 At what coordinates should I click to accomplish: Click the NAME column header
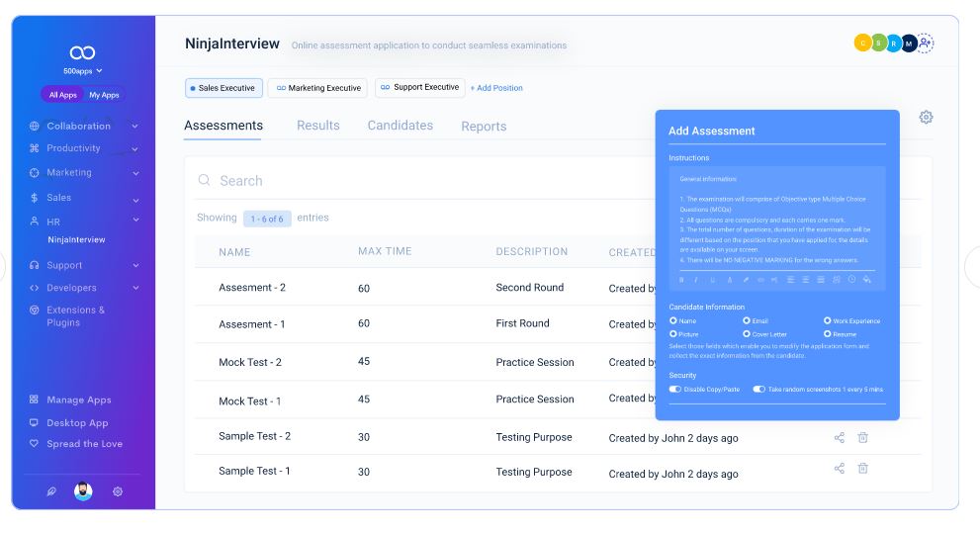[234, 252]
